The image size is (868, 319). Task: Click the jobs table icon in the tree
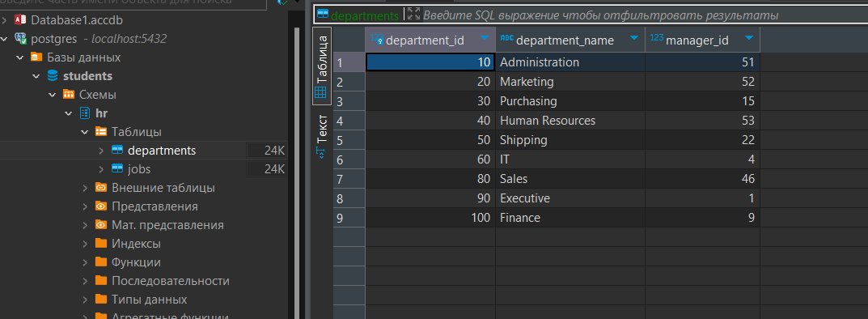coord(116,169)
